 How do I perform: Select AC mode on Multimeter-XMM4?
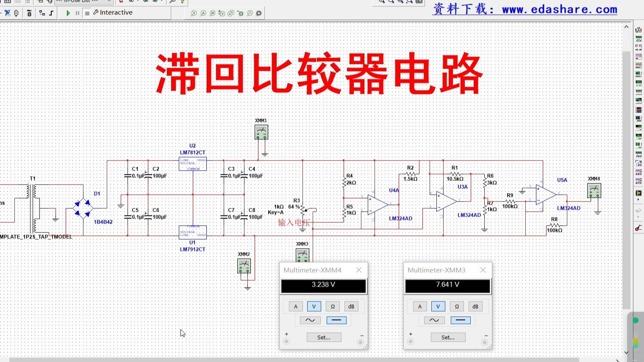coord(309,320)
